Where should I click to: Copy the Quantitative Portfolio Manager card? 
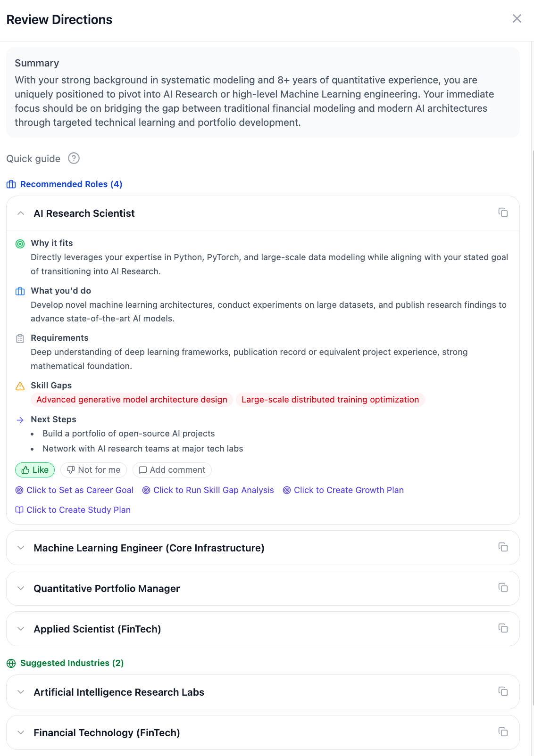(x=503, y=587)
